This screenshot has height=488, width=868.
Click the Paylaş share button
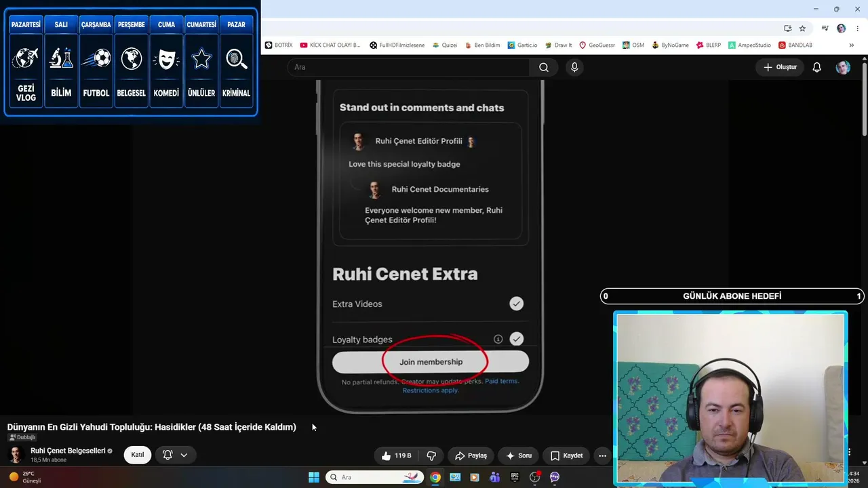pos(471,455)
